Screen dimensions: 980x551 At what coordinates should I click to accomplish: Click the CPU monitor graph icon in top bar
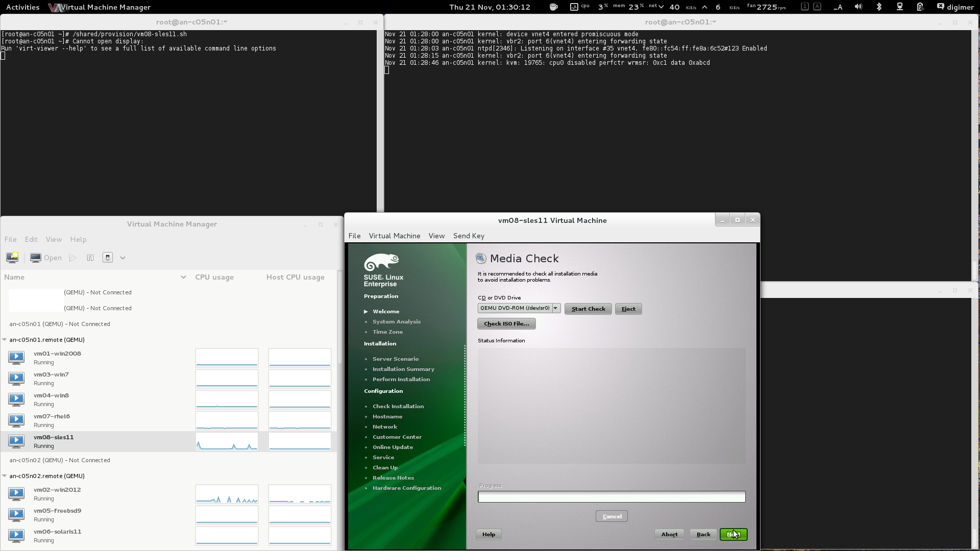click(574, 7)
